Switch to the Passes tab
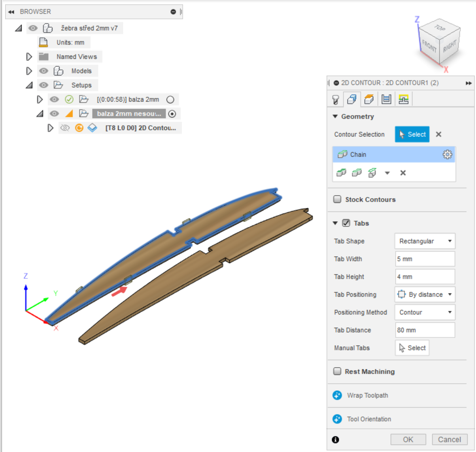The height and width of the screenshot is (452, 476). pyautogui.click(x=386, y=99)
